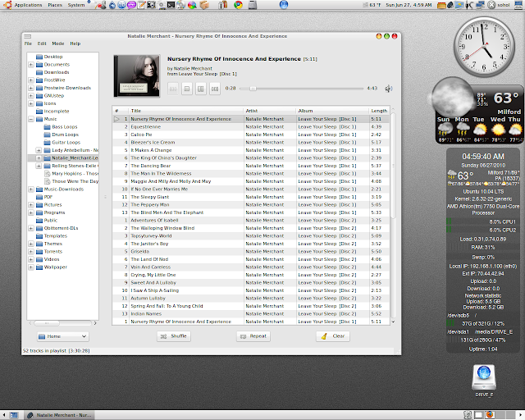The height and width of the screenshot is (420, 525).
Task: Sort playlist by the Title column
Action: [185, 111]
